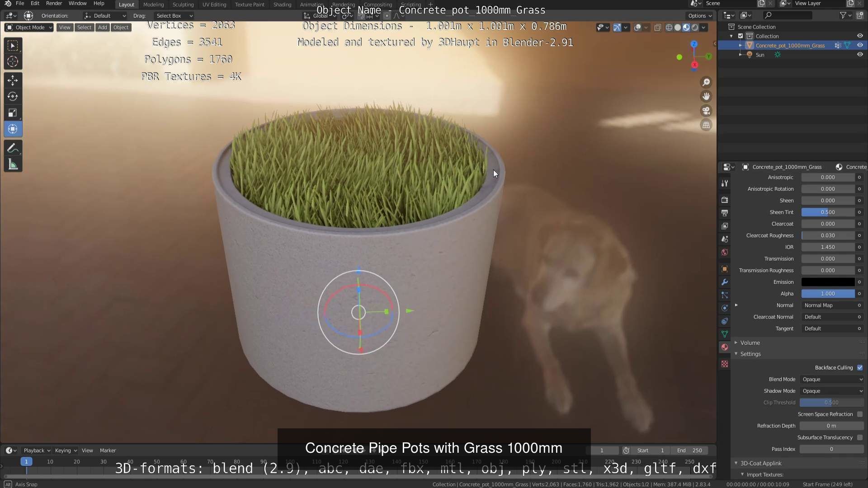Open the Render menu

pos(54,4)
